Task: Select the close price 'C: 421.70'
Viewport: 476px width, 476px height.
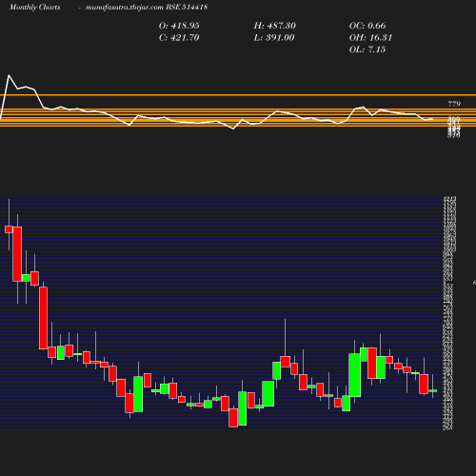Action: click(179, 38)
